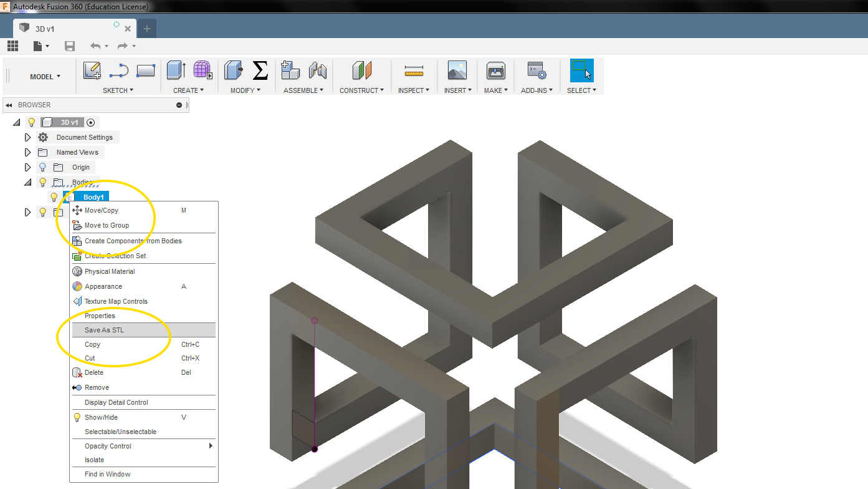The width and height of the screenshot is (868, 489).
Task: Collapse the root 3D v1 tree node
Action: point(16,122)
